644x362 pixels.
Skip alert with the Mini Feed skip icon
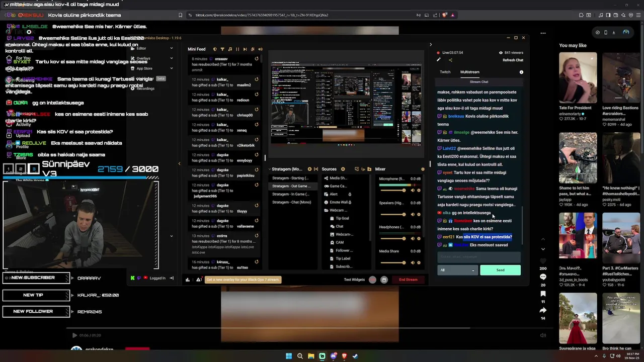click(x=245, y=49)
